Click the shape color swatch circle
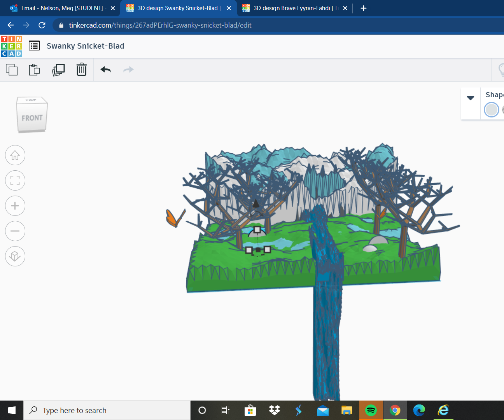This screenshot has height=420, width=504. 491,110
